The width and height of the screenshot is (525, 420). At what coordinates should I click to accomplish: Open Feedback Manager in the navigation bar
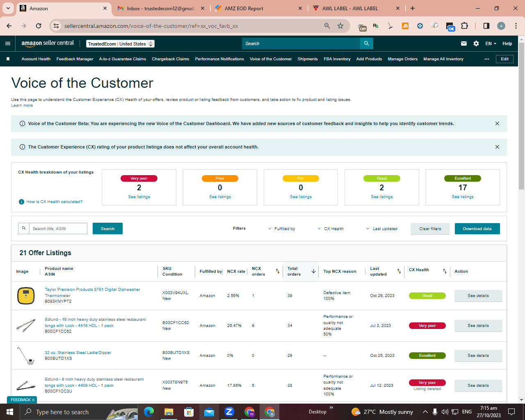(x=75, y=59)
